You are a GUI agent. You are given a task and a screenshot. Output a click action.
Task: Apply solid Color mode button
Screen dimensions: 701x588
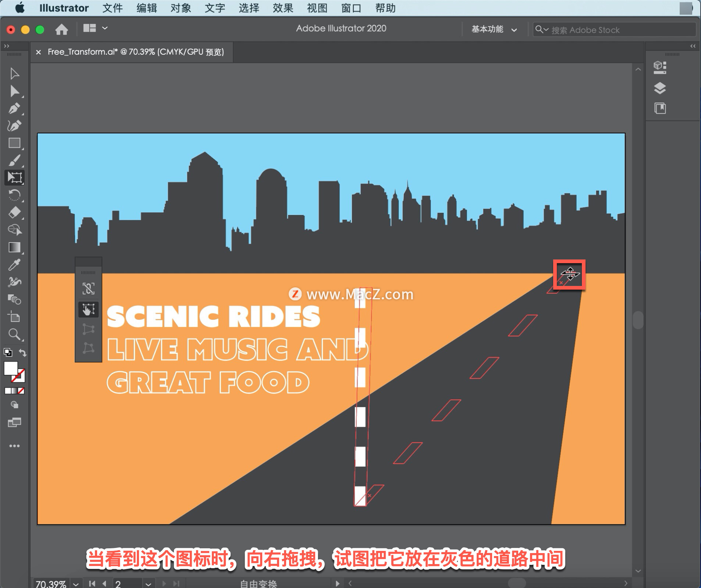[x=8, y=391]
